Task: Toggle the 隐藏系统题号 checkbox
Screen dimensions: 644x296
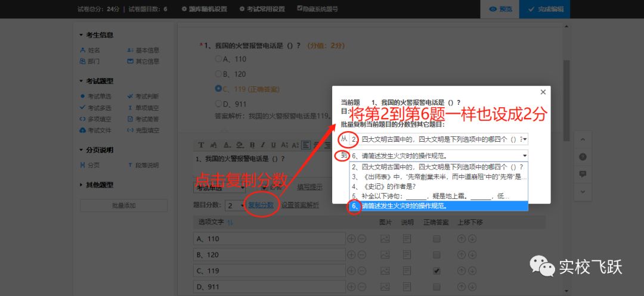Action: click(x=300, y=8)
